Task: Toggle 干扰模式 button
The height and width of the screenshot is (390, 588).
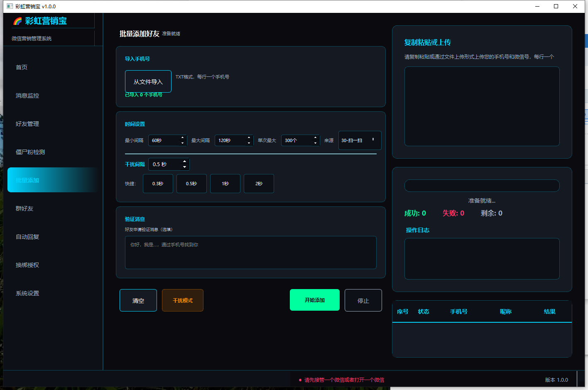Action: (183, 300)
